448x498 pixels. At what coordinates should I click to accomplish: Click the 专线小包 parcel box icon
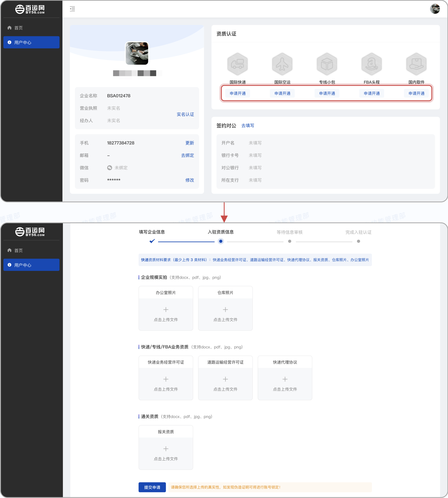click(327, 64)
